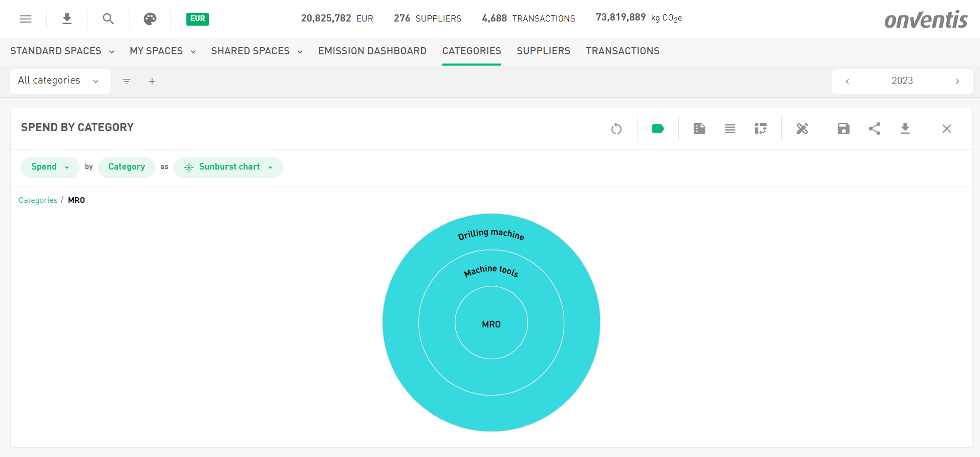Toggle the green data labels tag
Image resolution: width=980 pixels, height=457 pixels.
[658, 129]
